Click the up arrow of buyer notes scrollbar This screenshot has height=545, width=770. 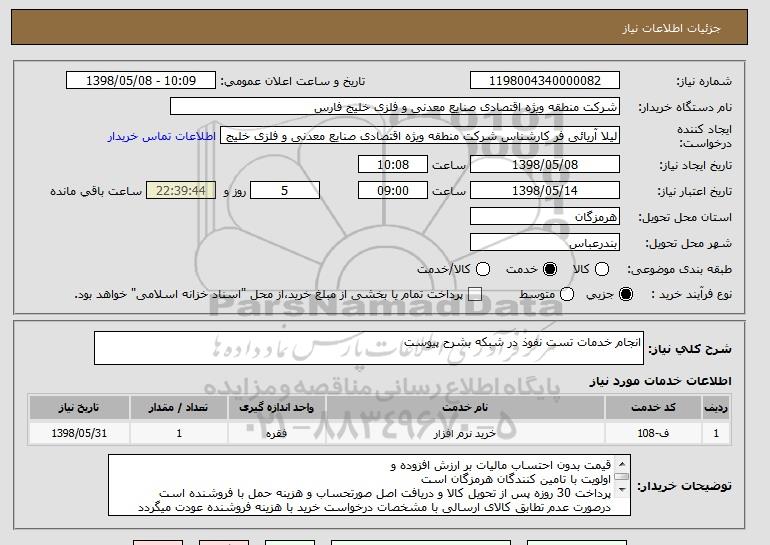(x=622, y=463)
